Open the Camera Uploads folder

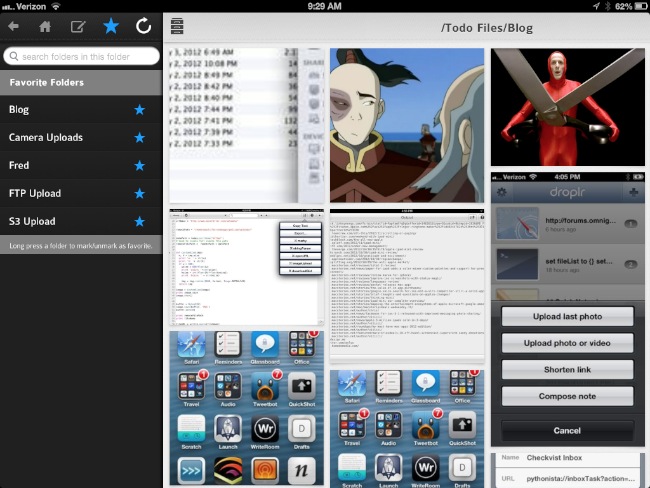tap(81, 137)
